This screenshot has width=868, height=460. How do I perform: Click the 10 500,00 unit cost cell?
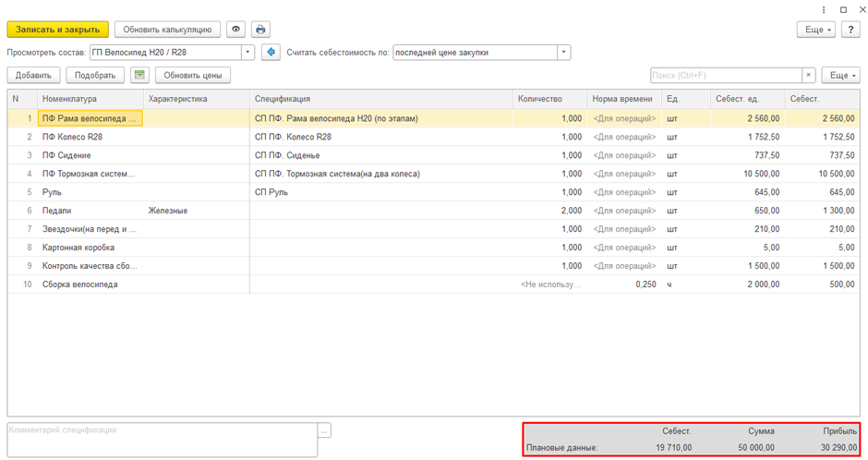(747, 174)
